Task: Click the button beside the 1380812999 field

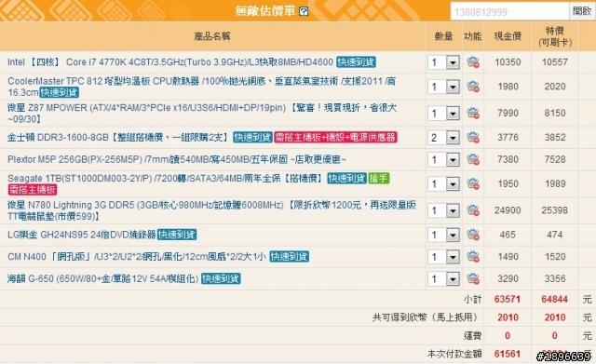Action: coord(582,11)
